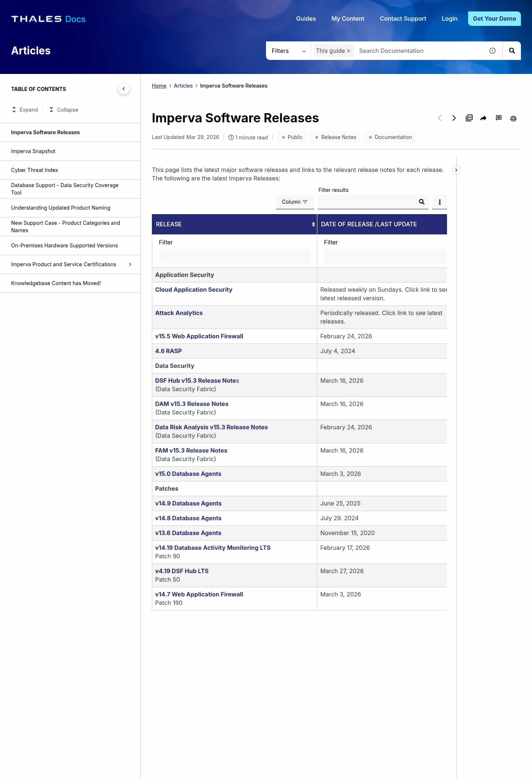This screenshot has width=532, height=778.
Task: Remove the "This guide" search filter
Action: pyautogui.click(x=348, y=51)
